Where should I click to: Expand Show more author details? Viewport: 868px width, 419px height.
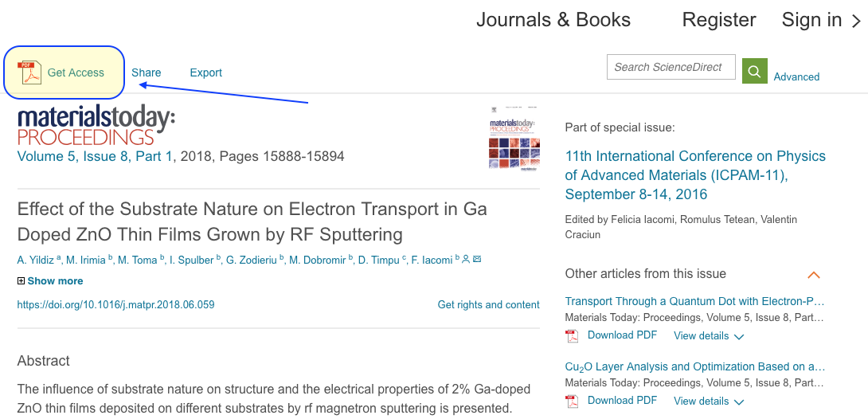tap(50, 281)
